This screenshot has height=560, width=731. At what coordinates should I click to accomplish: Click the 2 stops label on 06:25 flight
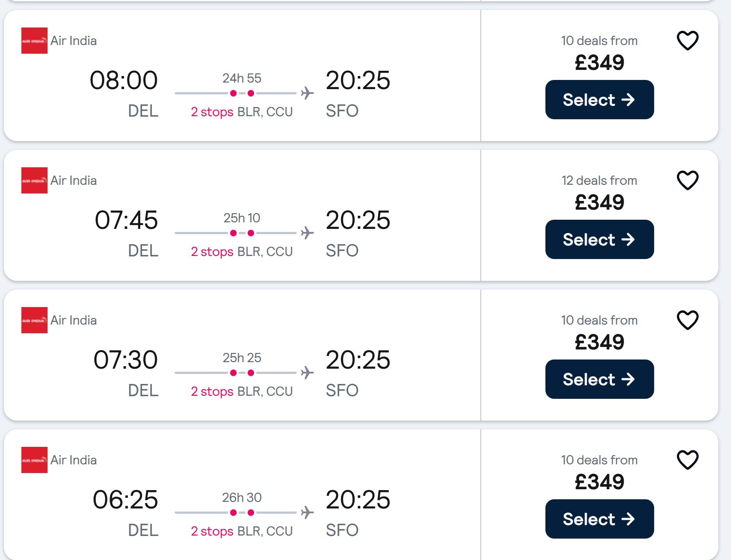coord(212,531)
